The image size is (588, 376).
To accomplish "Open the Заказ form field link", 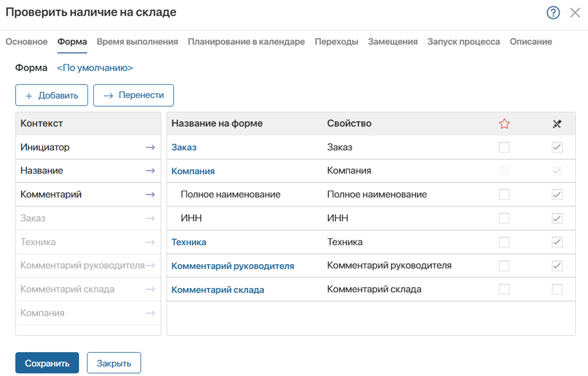I will [x=184, y=147].
